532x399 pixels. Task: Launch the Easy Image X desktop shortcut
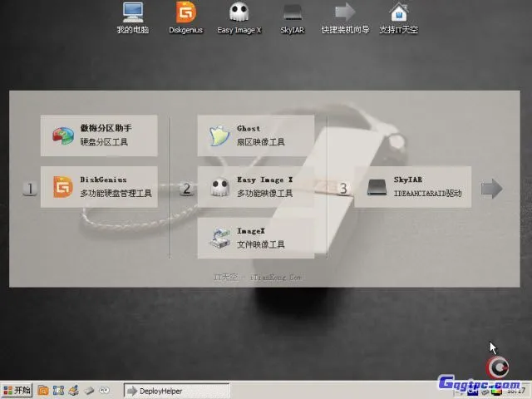click(x=239, y=17)
